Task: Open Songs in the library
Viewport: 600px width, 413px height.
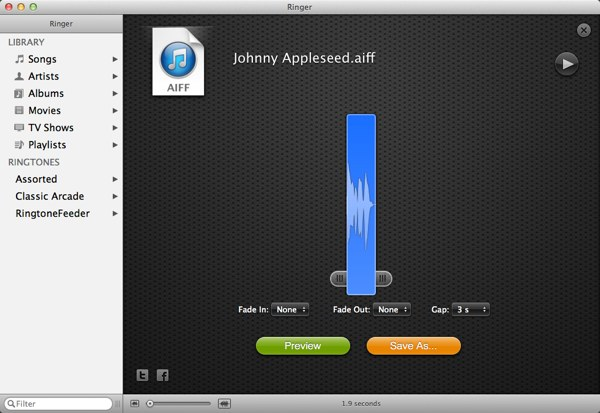Action: click(x=42, y=59)
